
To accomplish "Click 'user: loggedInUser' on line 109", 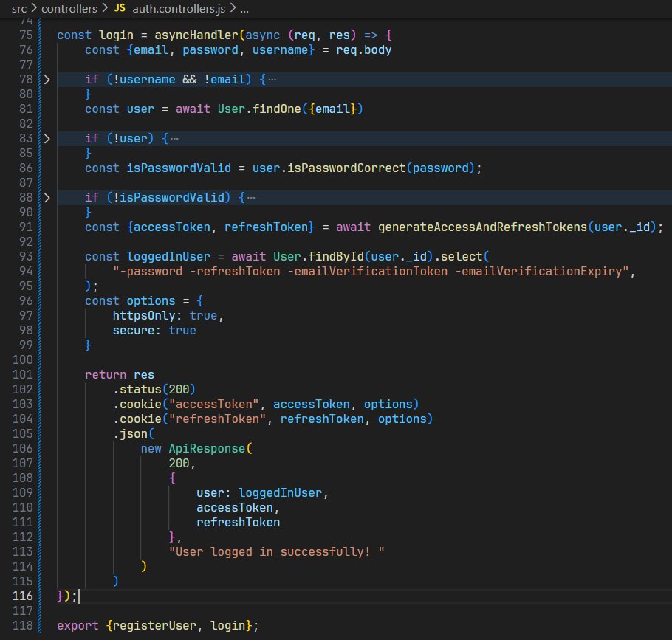I will coord(259,493).
